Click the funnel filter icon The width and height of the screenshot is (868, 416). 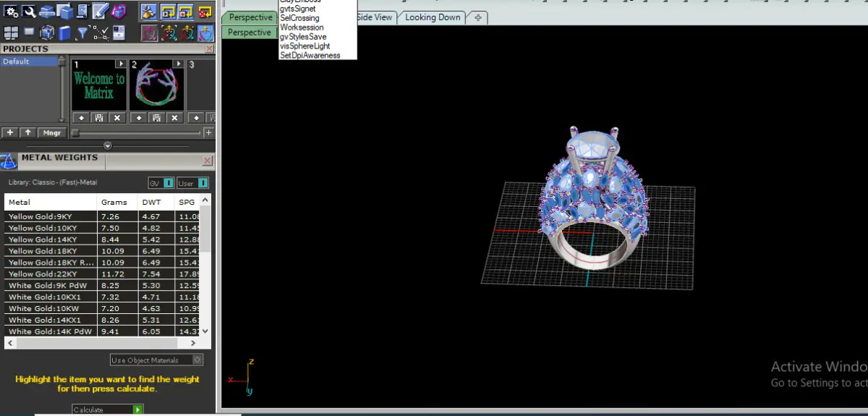(82, 33)
